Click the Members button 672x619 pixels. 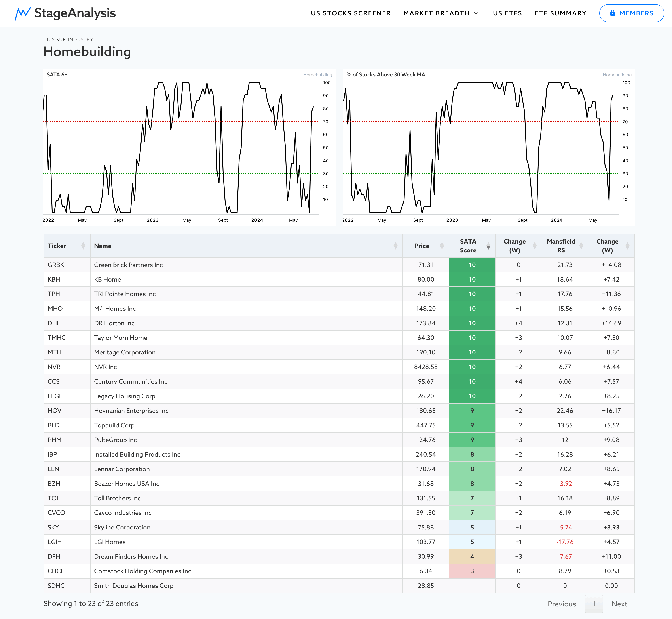tap(632, 13)
